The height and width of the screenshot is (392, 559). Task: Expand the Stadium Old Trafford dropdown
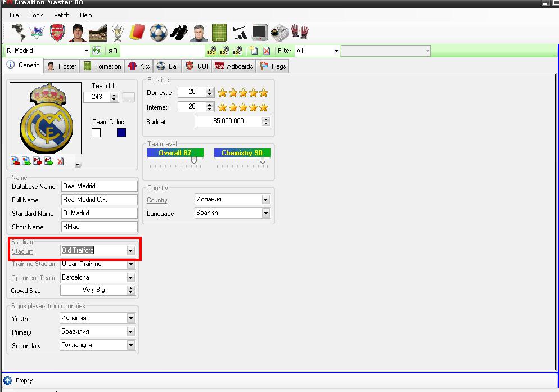pyautogui.click(x=131, y=251)
